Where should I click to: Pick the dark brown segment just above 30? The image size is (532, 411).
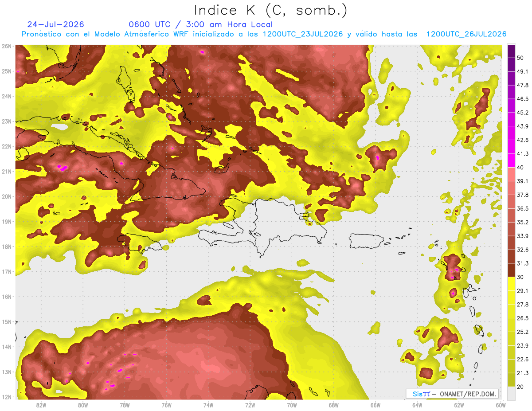pos(511,270)
